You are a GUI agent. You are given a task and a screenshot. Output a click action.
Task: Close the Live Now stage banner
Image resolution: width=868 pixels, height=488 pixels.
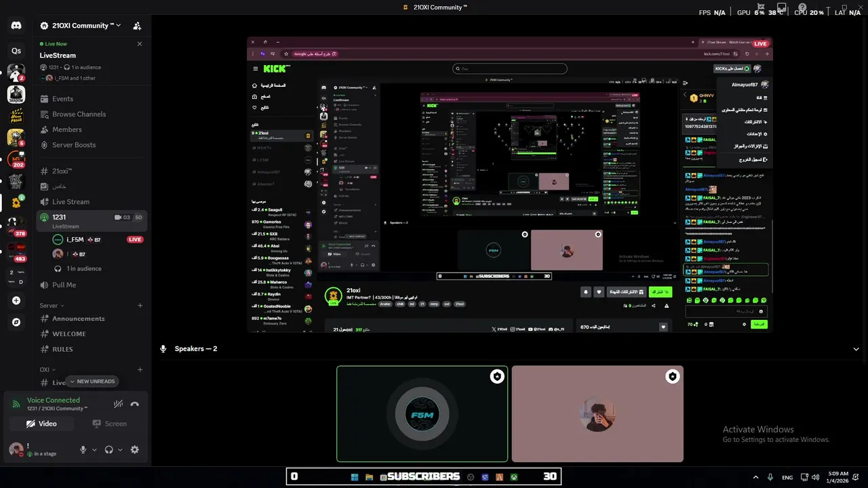[x=140, y=44]
